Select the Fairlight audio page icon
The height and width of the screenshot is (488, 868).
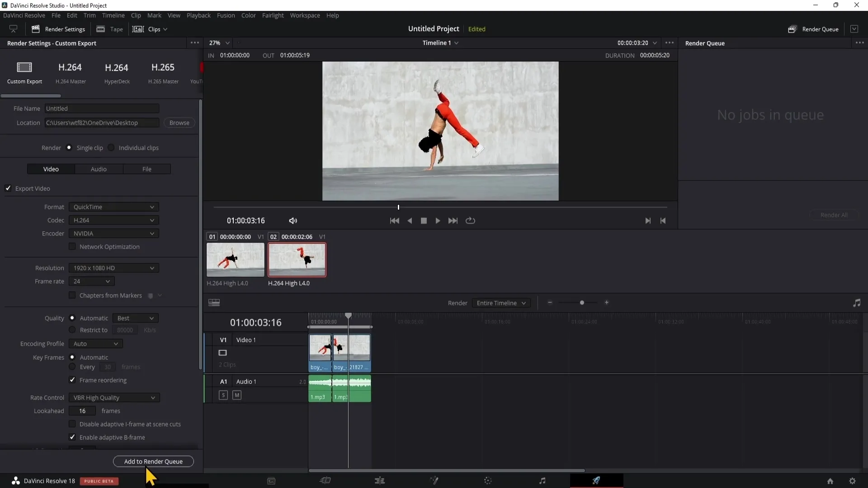542,481
